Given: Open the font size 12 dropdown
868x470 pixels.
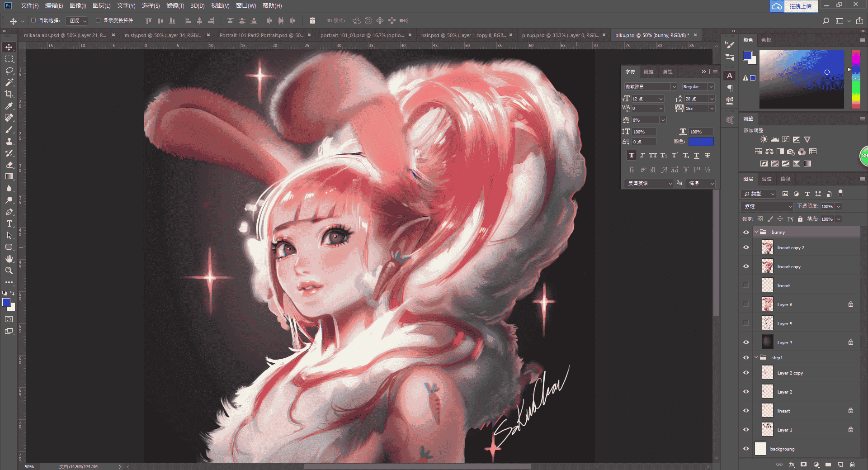Looking at the screenshot, I should [x=660, y=99].
